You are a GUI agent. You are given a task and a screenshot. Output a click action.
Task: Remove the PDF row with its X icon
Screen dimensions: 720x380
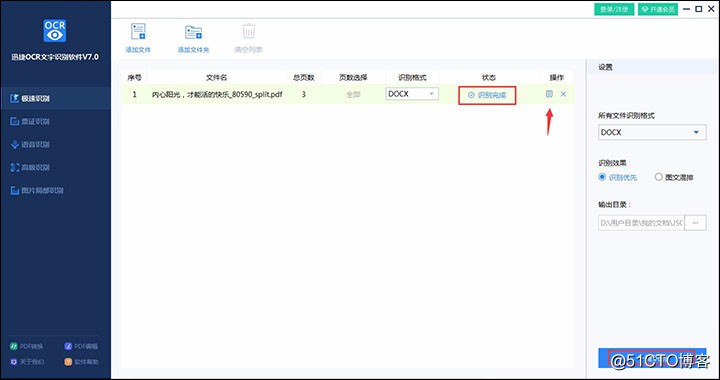click(563, 94)
